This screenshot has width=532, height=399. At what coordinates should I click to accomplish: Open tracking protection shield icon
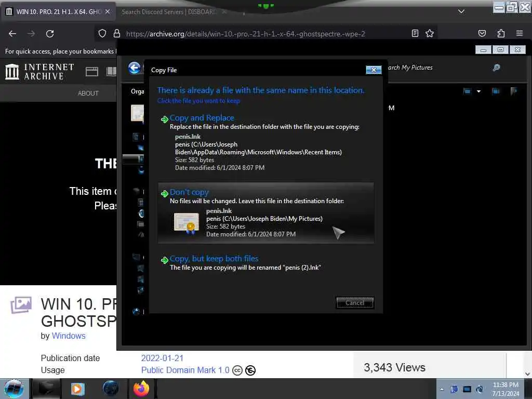(102, 33)
